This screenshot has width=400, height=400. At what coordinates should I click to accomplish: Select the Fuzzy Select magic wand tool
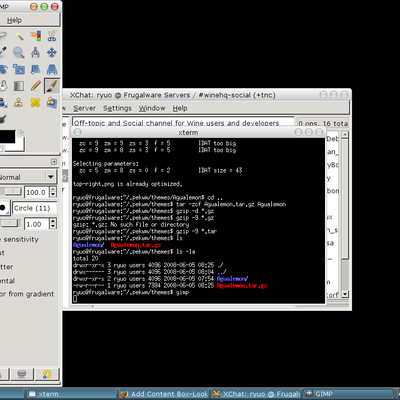click(19, 35)
